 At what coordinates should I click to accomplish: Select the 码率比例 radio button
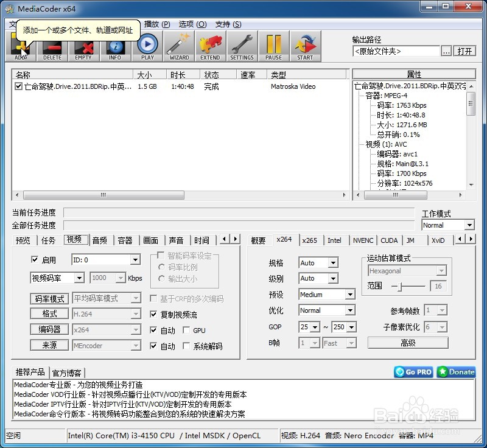pos(161,267)
